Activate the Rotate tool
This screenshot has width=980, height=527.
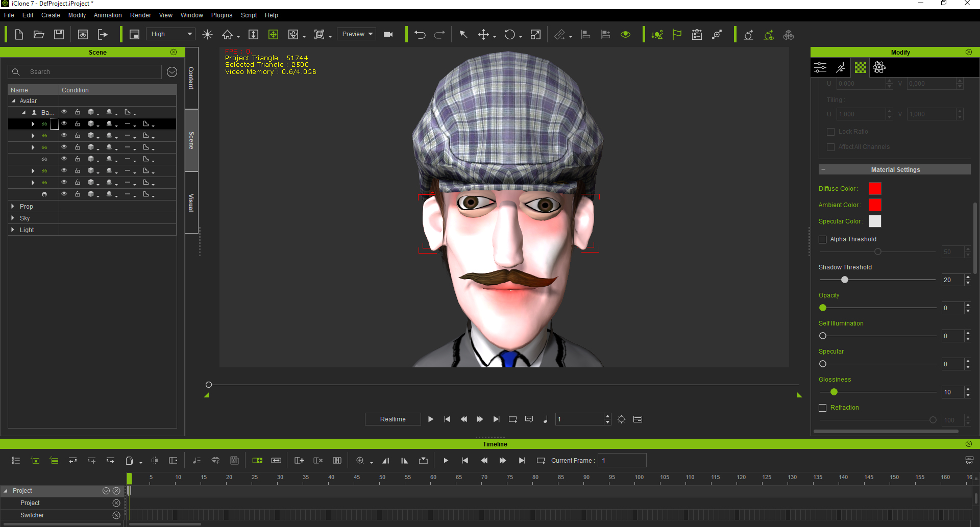tap(509, 35)
